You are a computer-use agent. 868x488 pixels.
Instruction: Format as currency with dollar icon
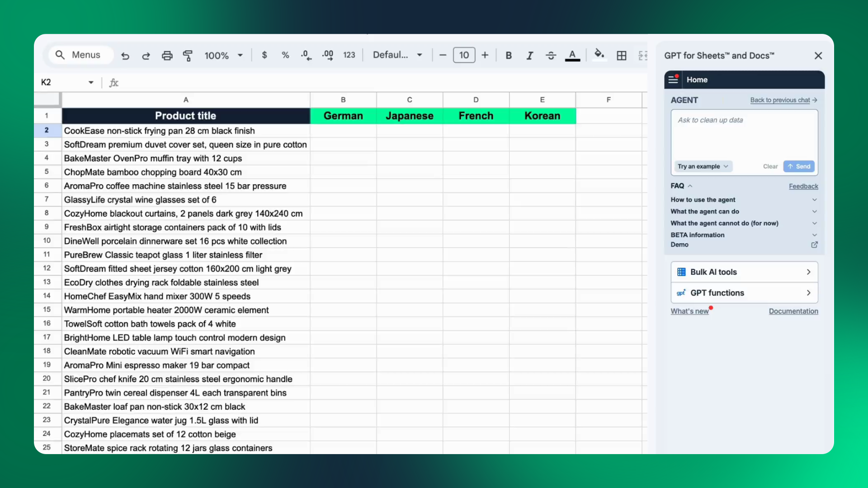tap(264, 55)
